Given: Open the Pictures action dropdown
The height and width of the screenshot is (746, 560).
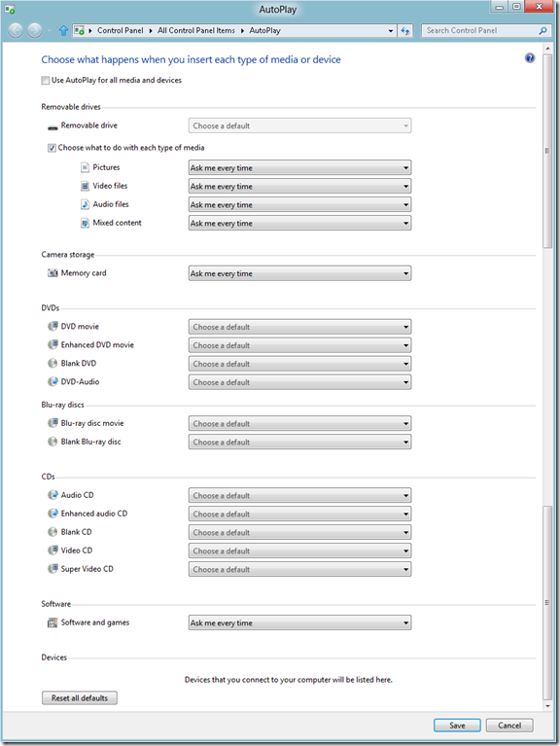Looking at the screenshot, I should coord(300,168).
